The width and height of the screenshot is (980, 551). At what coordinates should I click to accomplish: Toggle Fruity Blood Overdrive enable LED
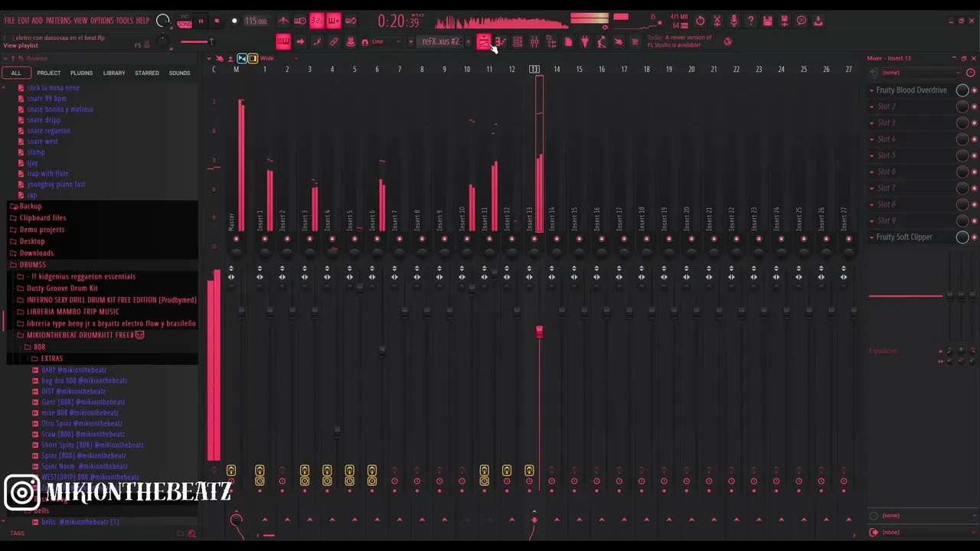tap(974, 90)
